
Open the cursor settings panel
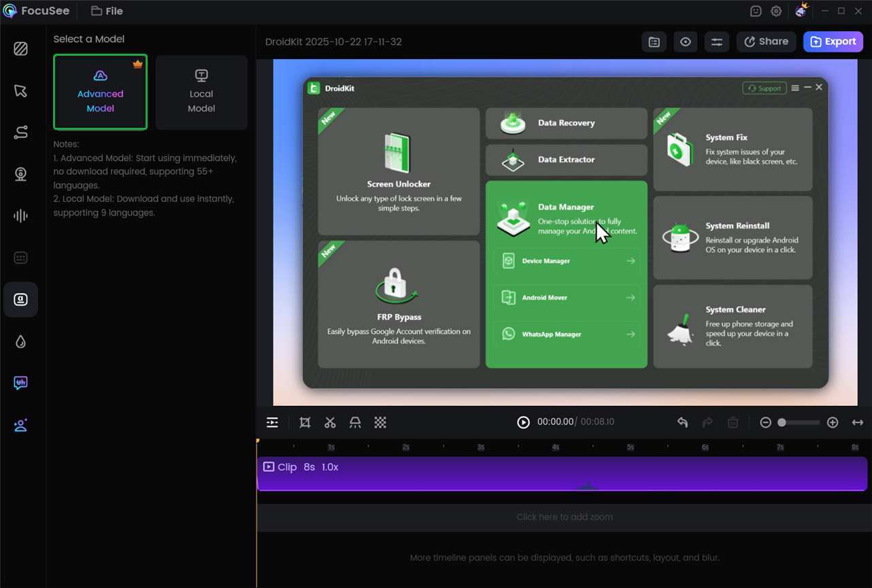pyautogui.click(x=20, y=91)
